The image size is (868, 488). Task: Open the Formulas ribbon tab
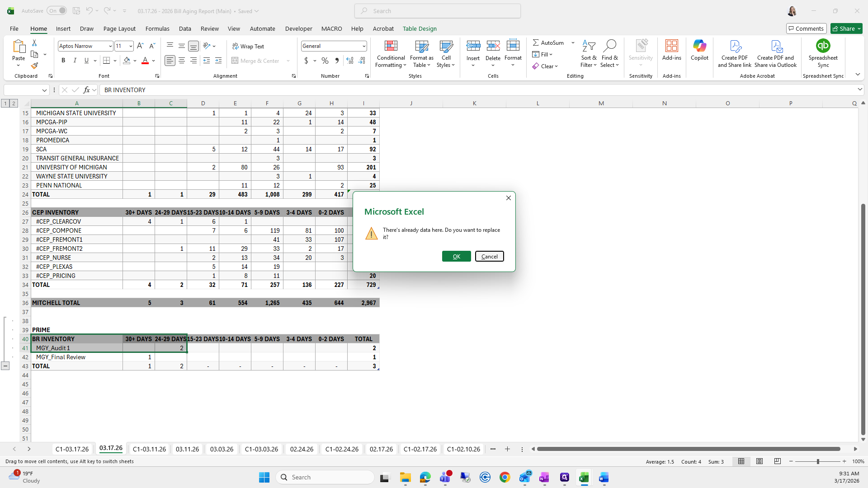[157, 28]
